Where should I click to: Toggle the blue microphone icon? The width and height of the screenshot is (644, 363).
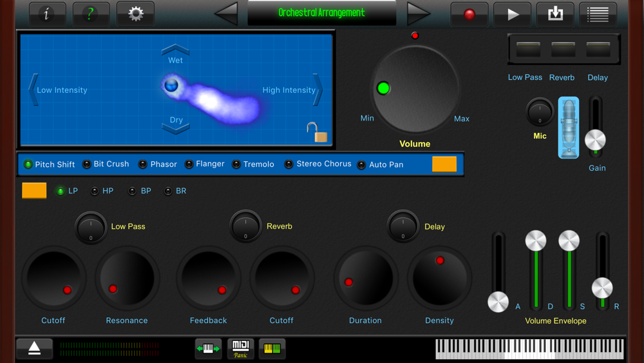coord(569,128)
